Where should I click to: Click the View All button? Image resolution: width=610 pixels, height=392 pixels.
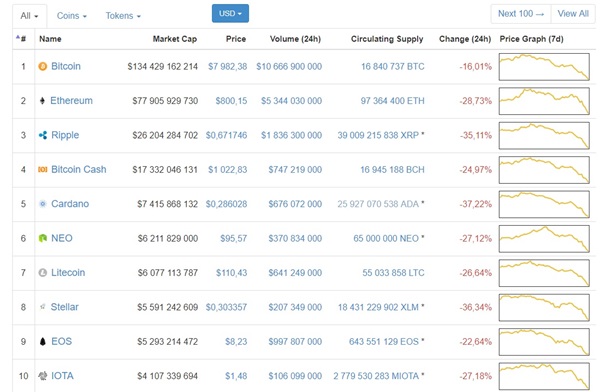573,14
